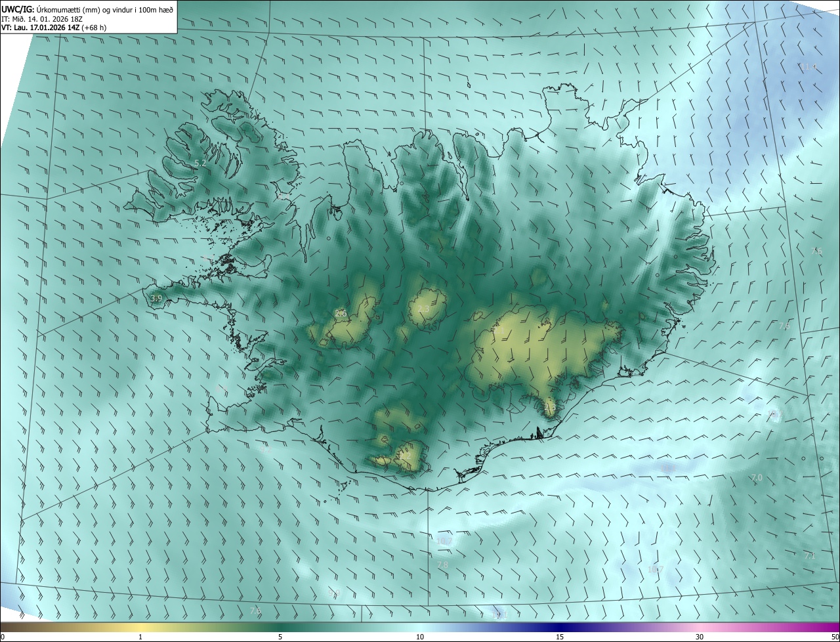Click the '7.0' value over the southeast ocean

[x=757, y=477]
